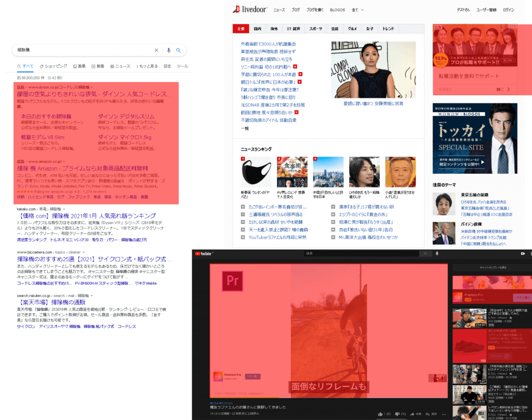Click ログイン on livedoor
Screen dimensions: 532x420
[x=509, y=10]
